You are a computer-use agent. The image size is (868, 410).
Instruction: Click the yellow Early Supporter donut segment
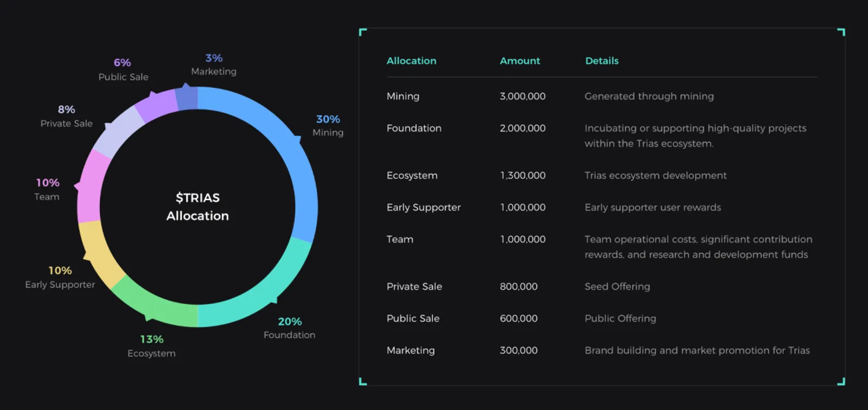click(98, 252)
